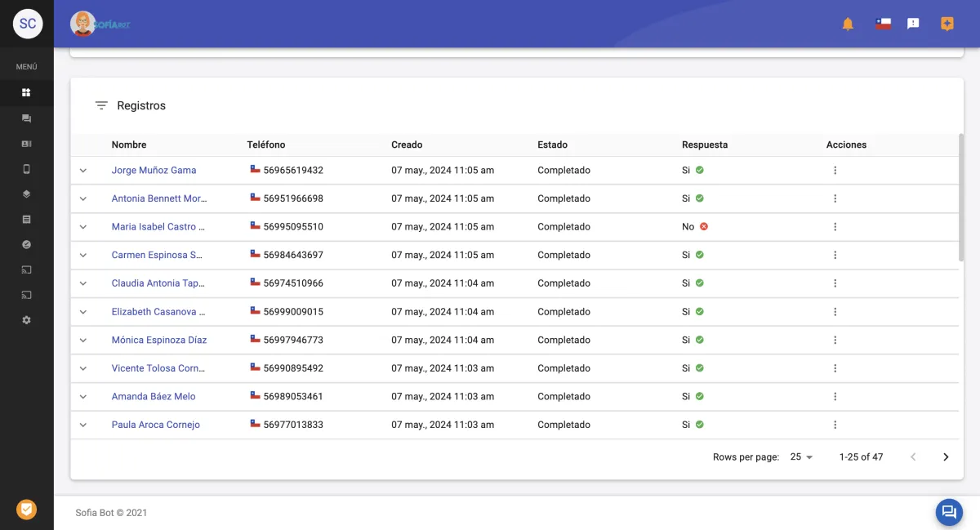The height and width of the screenshot is (530, 980).
Task: Open actions menu for Paula Aroca Cornejo
Action: 835,425
